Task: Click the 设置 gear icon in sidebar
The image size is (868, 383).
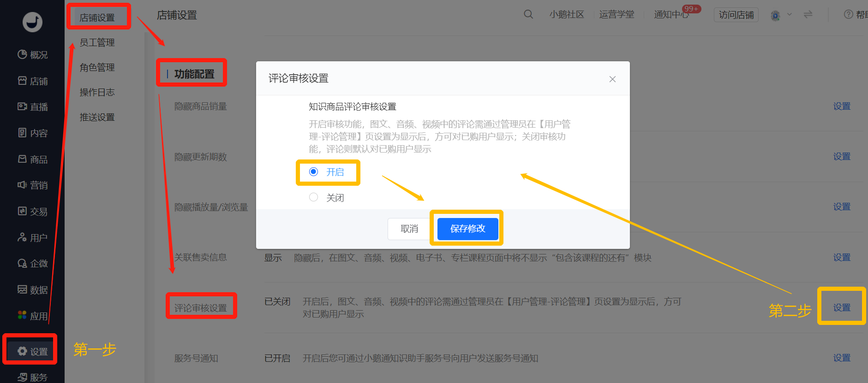Action: coord(22,351)
